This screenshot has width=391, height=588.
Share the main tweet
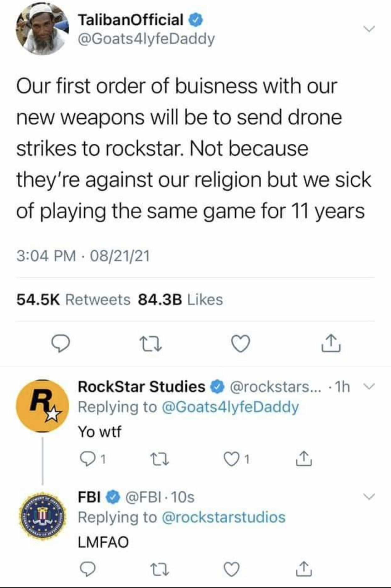coord(331,344)
